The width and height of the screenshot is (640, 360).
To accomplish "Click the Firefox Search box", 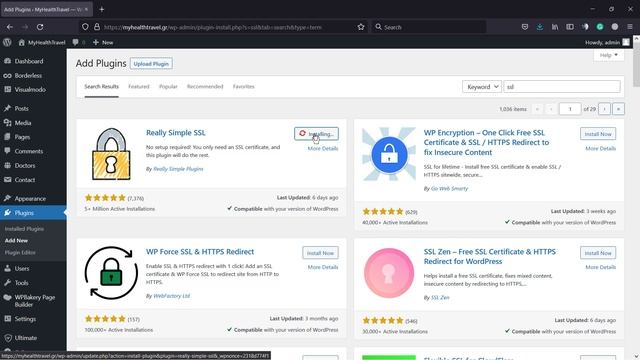I will [x=429, y=27].
